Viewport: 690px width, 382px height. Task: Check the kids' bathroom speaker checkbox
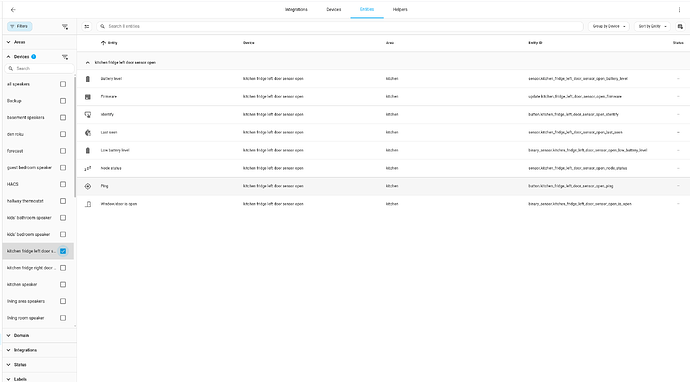point(63,218)
